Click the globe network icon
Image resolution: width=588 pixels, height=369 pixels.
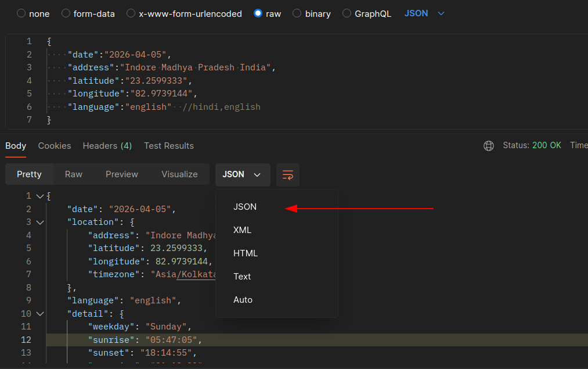[x=489, y=146]
